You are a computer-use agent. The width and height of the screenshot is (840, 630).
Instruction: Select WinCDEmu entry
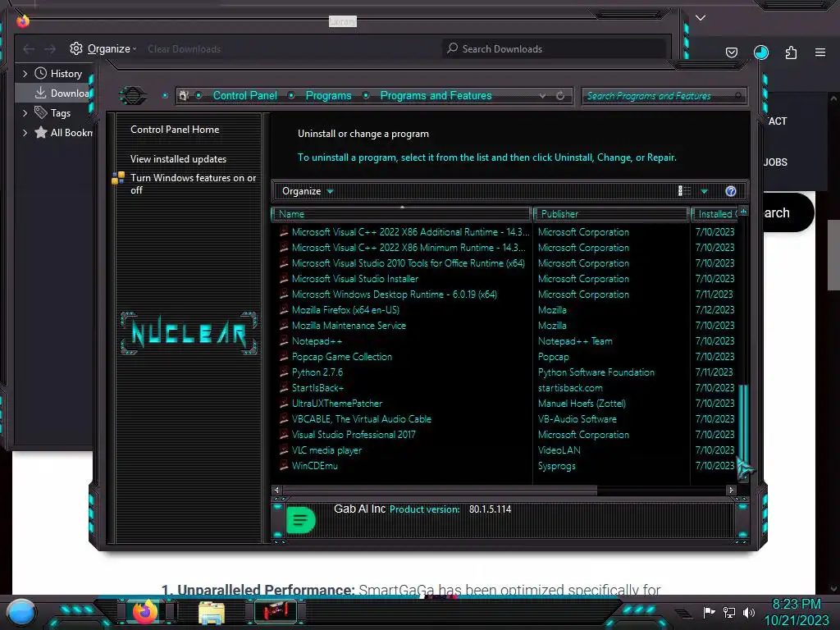coord(314,466)
